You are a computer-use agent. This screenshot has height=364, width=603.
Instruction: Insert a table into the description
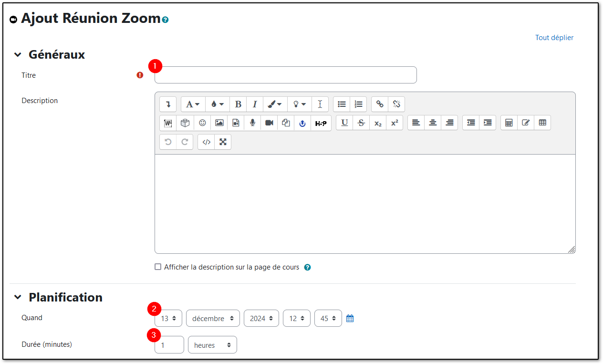coord(542,123)
